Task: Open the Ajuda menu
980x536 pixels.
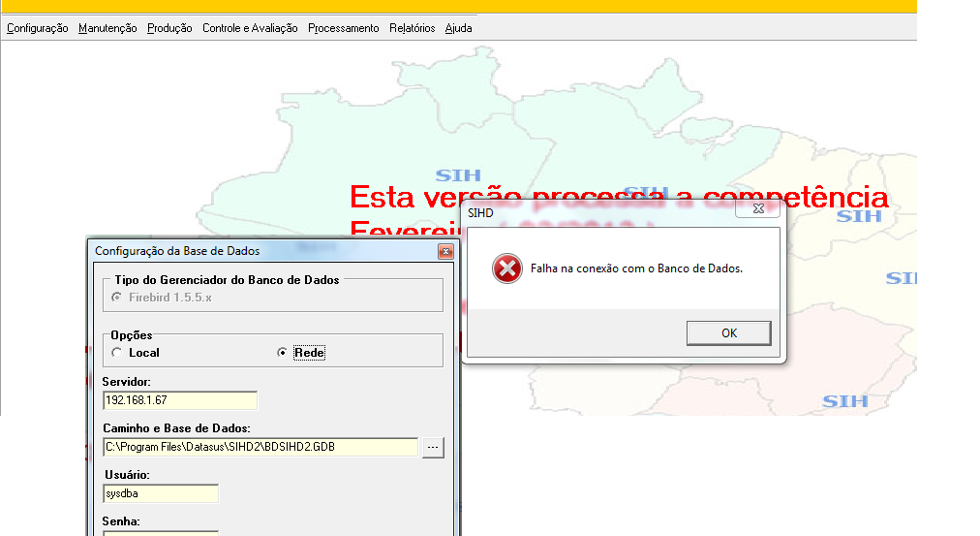Action: point(458,28)
